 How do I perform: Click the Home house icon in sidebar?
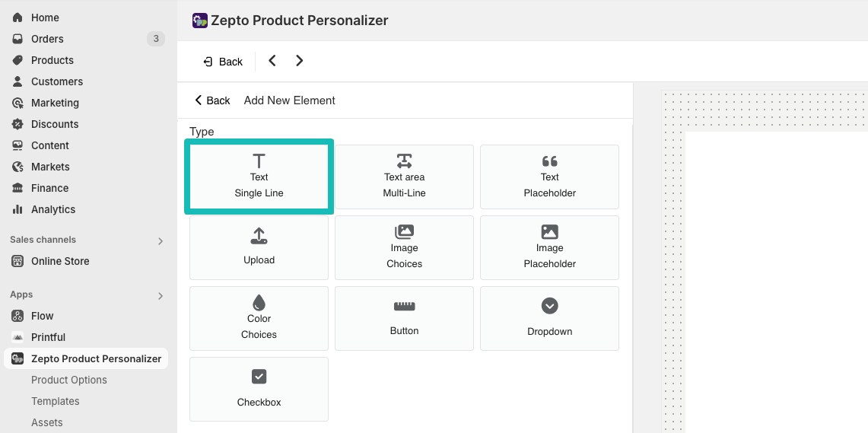(x=17, y=18)
